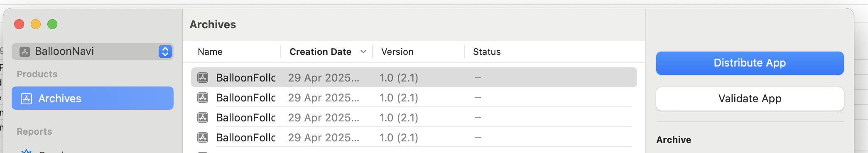Select the fourth BalloonFollo archive name
This screenshot has width=868, height=153.
pyautogui.click(x=246, y=138)
